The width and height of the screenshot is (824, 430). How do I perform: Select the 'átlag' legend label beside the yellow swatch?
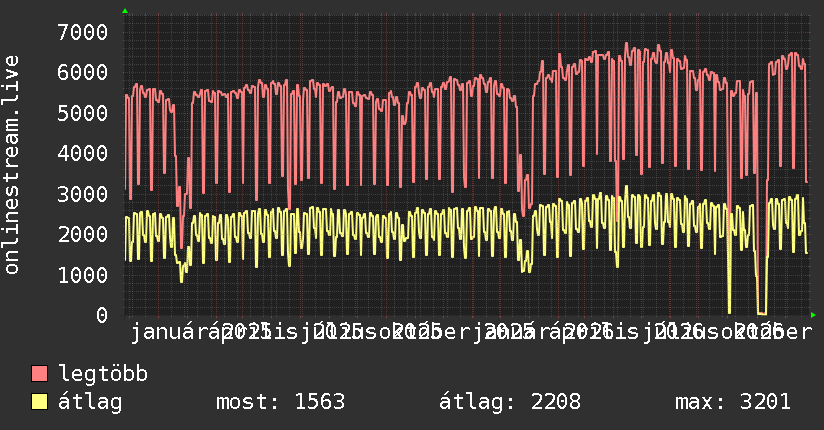(x=90, y=402)
